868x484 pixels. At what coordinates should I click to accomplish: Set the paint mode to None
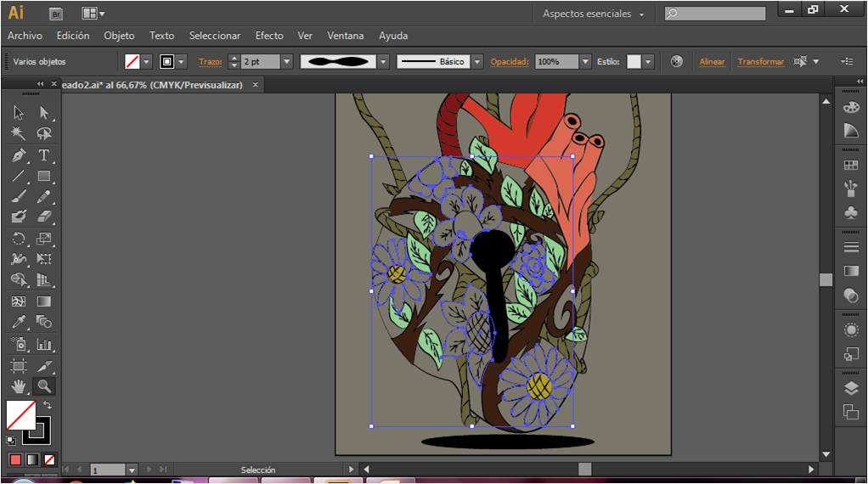[49, 459]
